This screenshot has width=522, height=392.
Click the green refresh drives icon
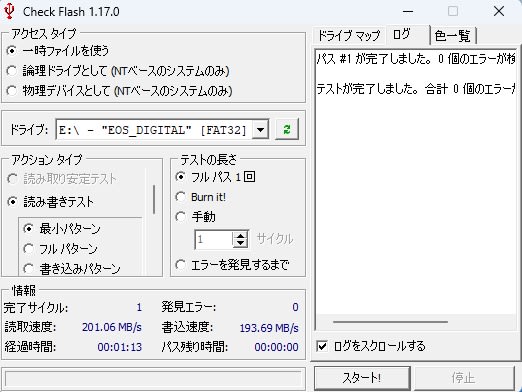(x=287, y=129)
